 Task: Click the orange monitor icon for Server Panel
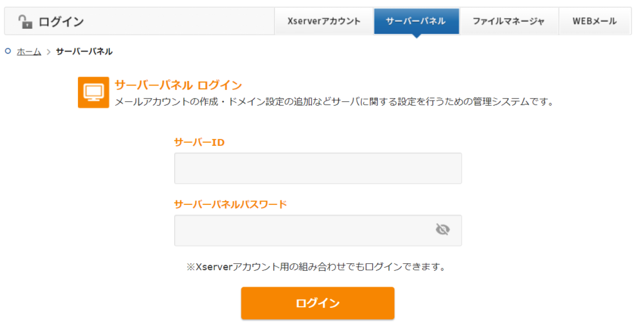click(x=94, y=92)
